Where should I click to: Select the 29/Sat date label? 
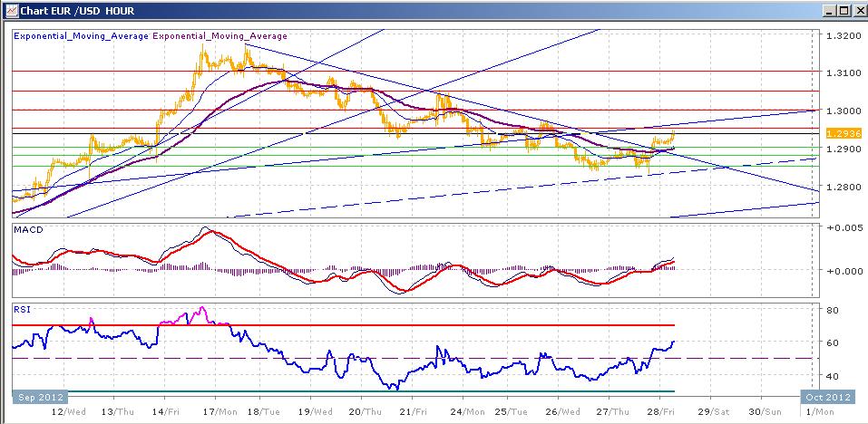click(714, 412)
